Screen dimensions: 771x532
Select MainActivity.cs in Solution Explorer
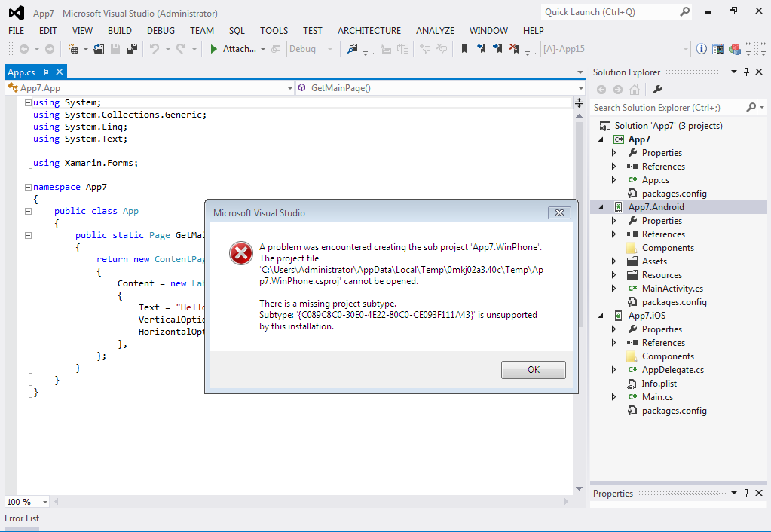(672, 289)
